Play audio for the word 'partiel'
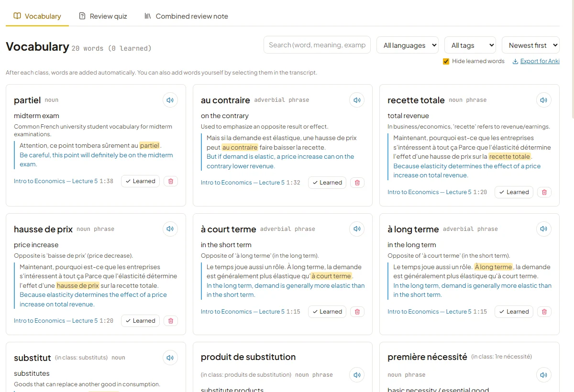The width and height of the screenshot is (574, 392). (170, 100)
